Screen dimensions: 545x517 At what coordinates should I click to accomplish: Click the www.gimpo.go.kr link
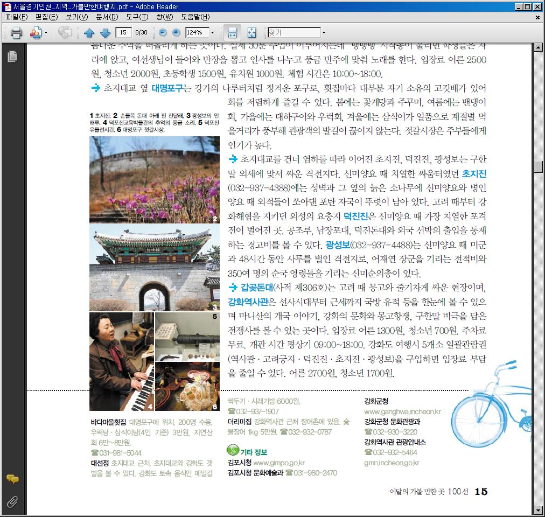coord(279,463)
